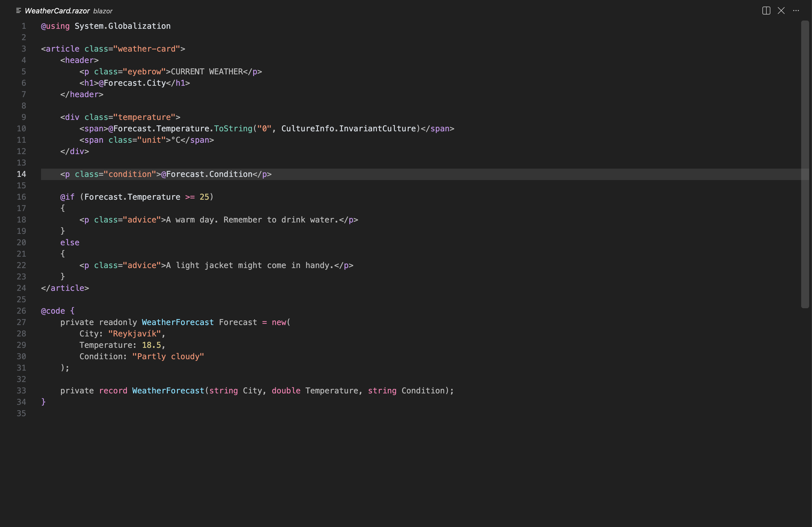Image resolution: width=812 pixels, height=527 pixels.
Task: Click the text System.Globalization on line 1
Action: (x=123, y=26)
